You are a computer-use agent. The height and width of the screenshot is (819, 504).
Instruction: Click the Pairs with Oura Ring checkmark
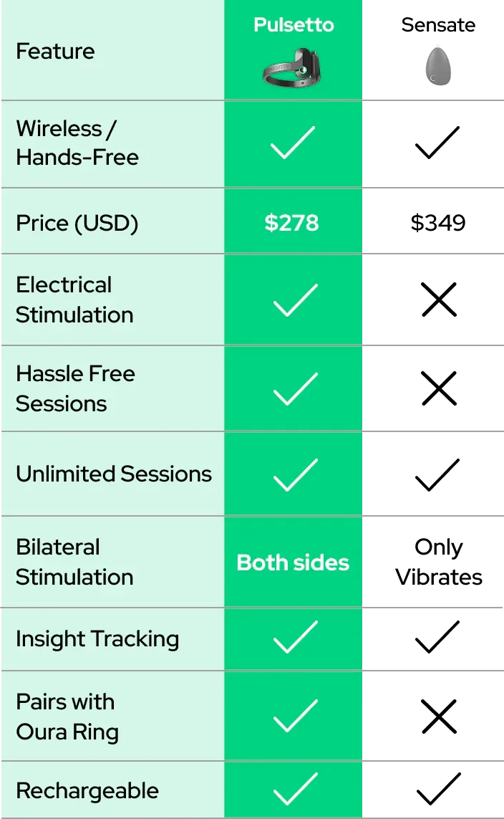[x=294, y=716]
